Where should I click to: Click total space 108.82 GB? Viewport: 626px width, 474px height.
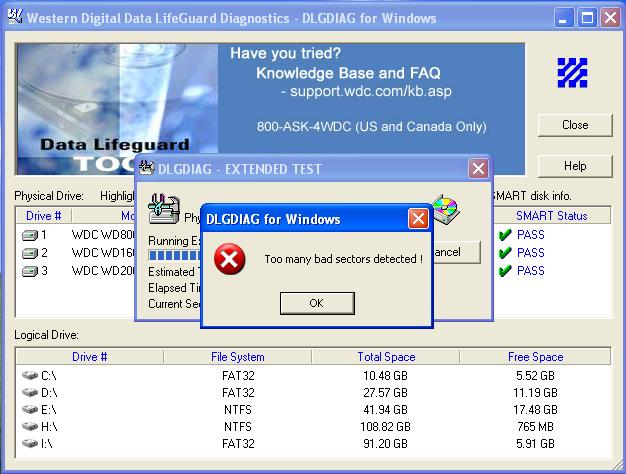point(385,427)
